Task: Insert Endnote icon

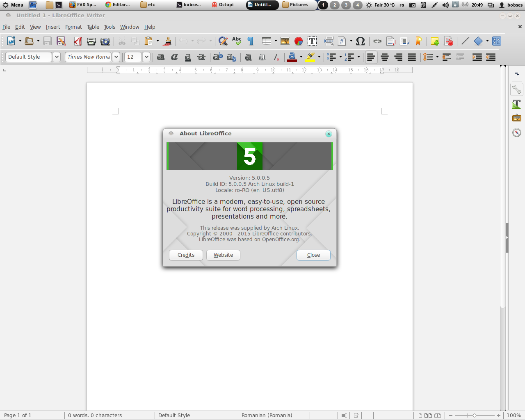Action: [x=405, y=41]
